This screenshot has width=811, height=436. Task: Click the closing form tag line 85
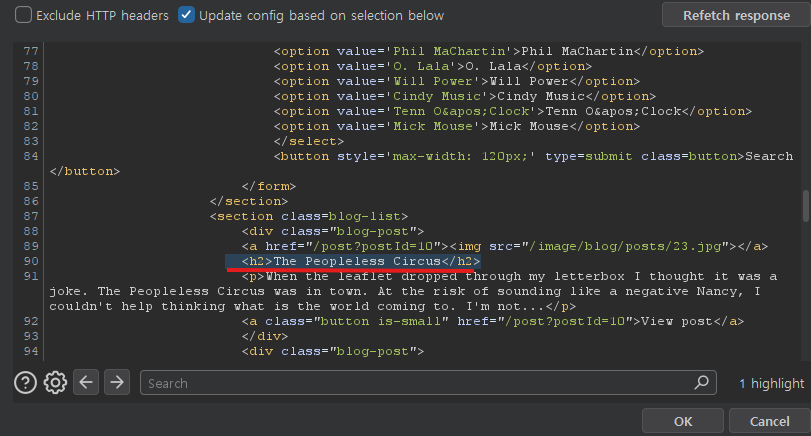pyautogui.click(x=269, y=186)
